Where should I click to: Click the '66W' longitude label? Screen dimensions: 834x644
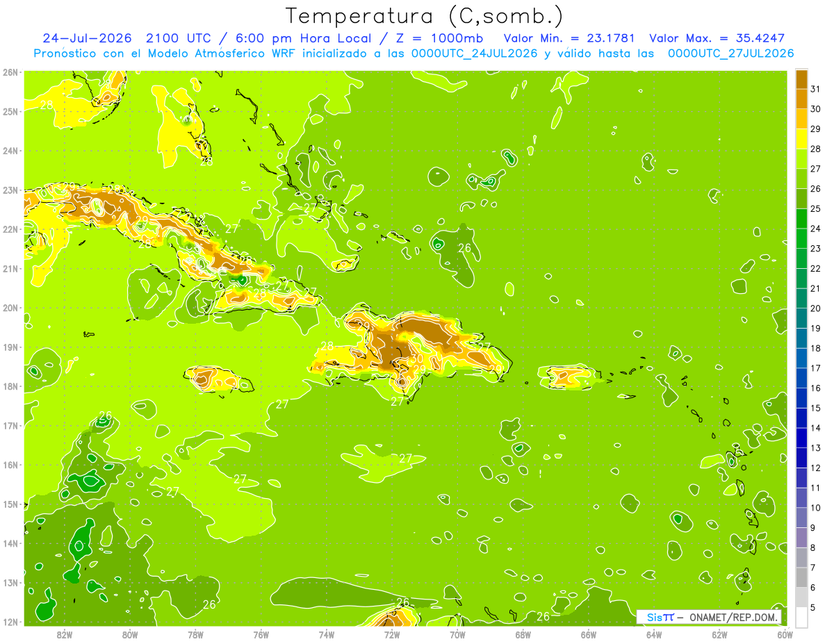[589, 634]
